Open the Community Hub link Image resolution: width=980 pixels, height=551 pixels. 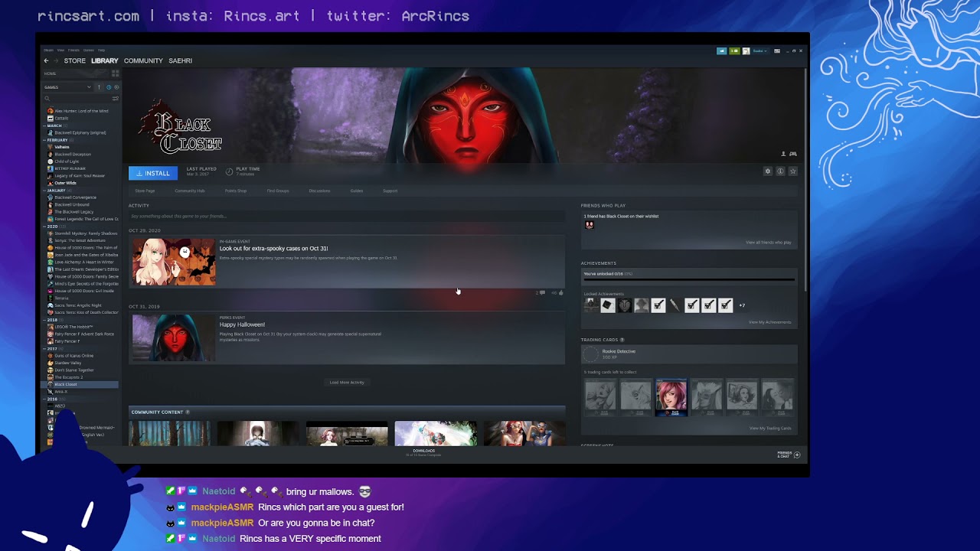coord(189,191)
